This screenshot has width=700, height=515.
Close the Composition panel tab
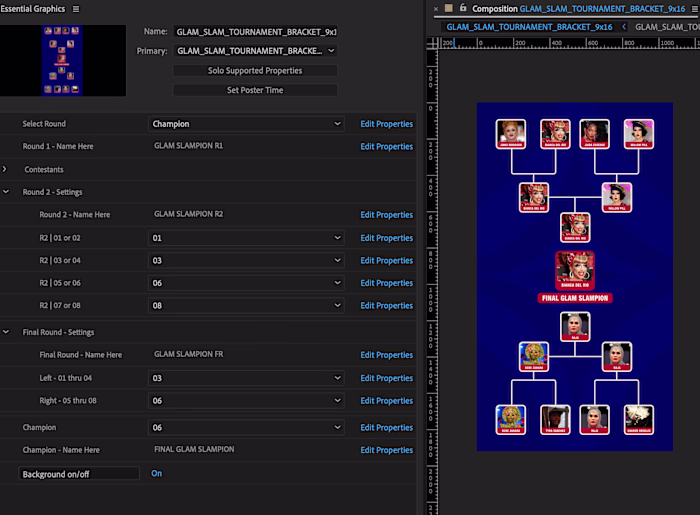click(x=436, y=9)
